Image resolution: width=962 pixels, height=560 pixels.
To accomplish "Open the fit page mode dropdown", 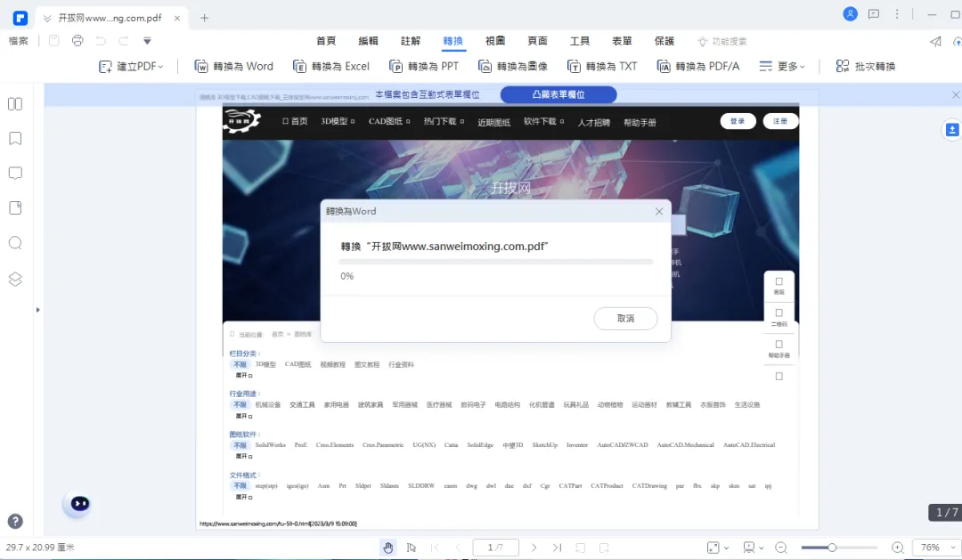I will coord(718,548).
